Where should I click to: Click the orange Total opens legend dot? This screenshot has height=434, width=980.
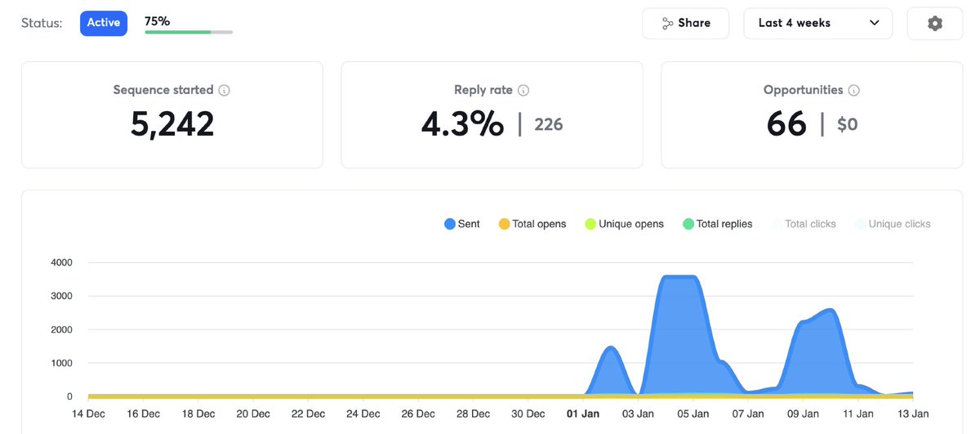[504, 224]
